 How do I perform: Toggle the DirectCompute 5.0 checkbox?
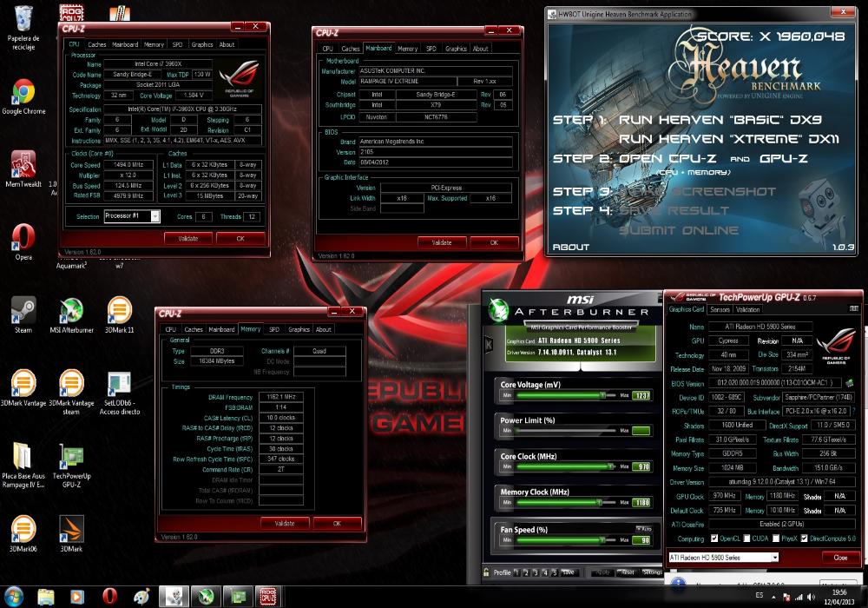(804, 539)
